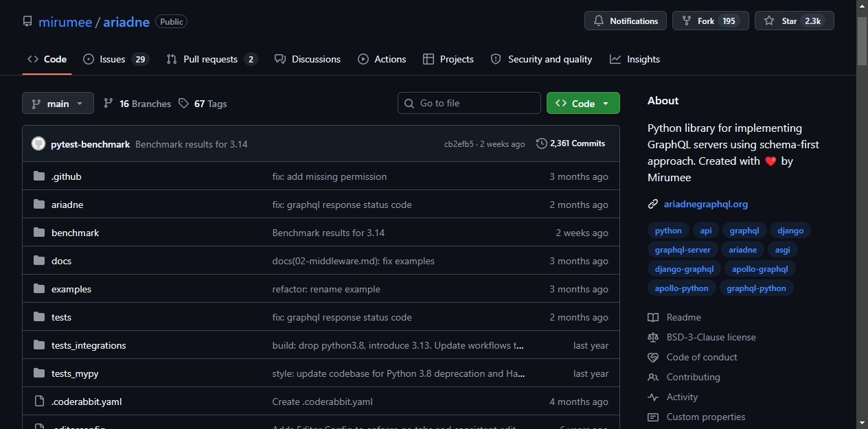The image size is (868, 429).
Task: Open the cb2efb5 commit hash
Action: coord(459,144)
